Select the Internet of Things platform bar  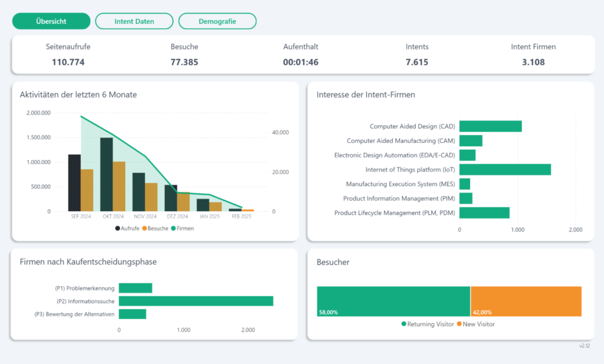tap(505, 169)
